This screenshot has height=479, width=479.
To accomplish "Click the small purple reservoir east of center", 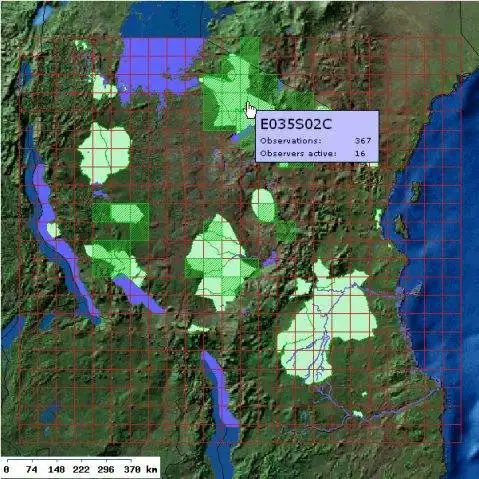I will point(271,259).
